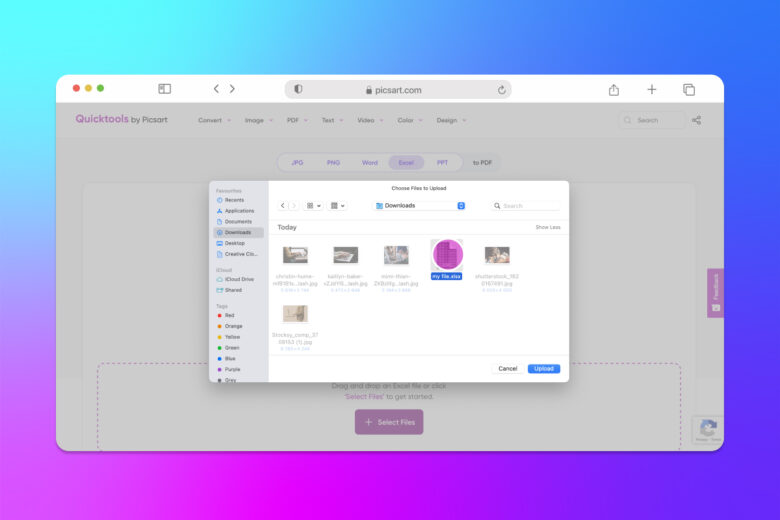Show the tab overview icon
This screenshot has height=520, width=780.
point(689,90)
